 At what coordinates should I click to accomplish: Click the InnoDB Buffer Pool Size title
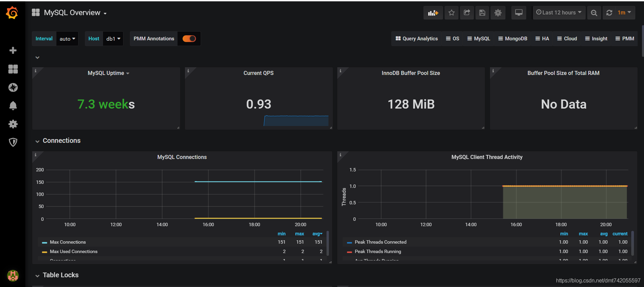coord(411,73)
